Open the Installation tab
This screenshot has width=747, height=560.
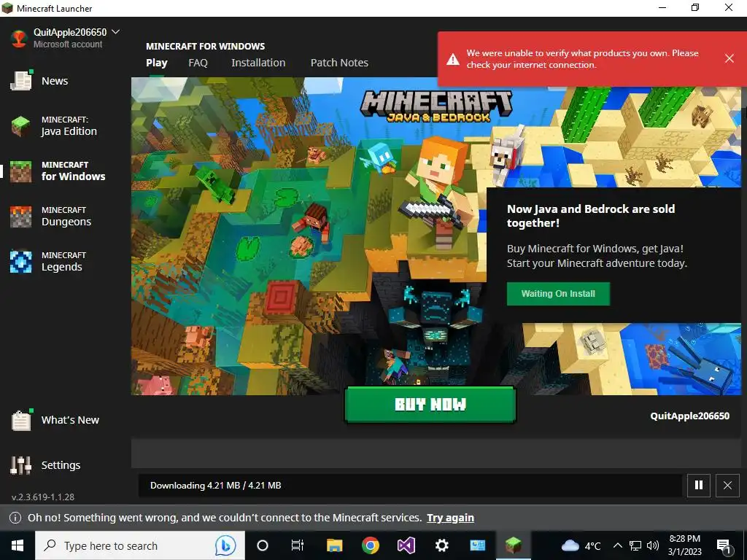(258, 63)
